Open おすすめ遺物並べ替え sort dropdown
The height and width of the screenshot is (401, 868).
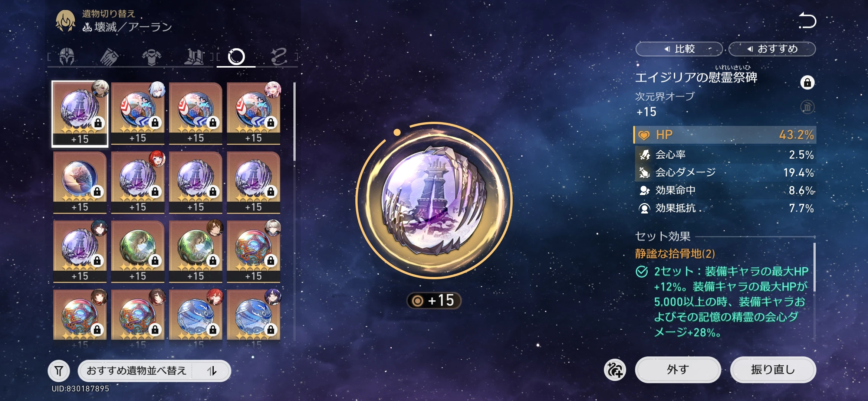[x=137, y=371]
